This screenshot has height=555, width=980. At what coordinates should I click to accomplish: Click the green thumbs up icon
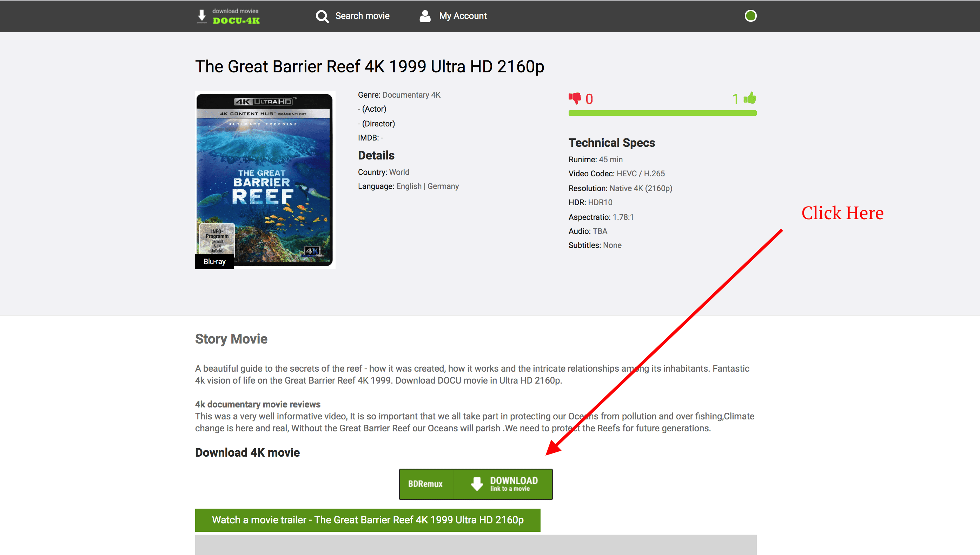(750, 98)
